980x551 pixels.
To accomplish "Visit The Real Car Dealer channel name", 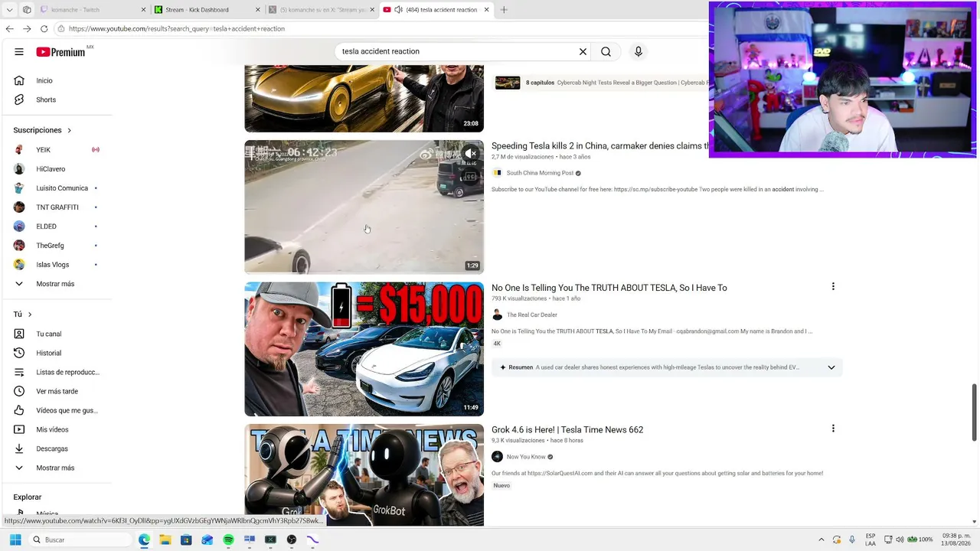I will tap(532, 315).
